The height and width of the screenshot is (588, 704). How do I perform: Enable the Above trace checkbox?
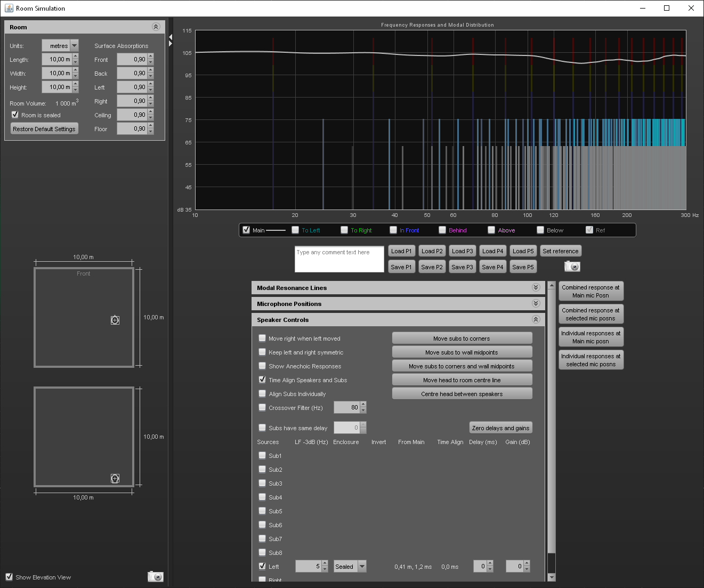(x=491, y=230)
